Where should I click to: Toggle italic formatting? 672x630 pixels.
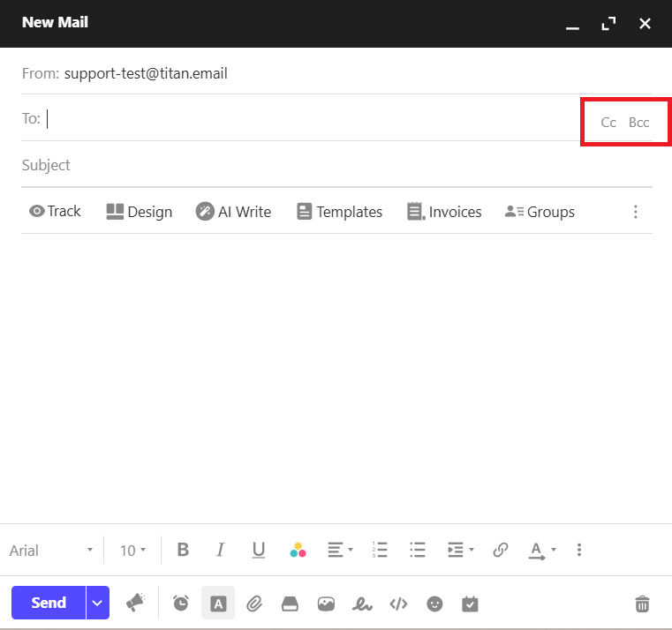(x=220, y=550)
